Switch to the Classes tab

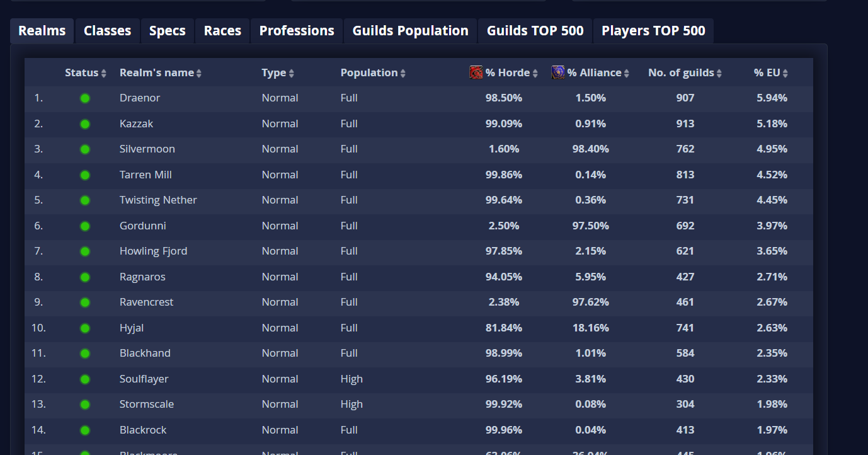tap(107, 31)
